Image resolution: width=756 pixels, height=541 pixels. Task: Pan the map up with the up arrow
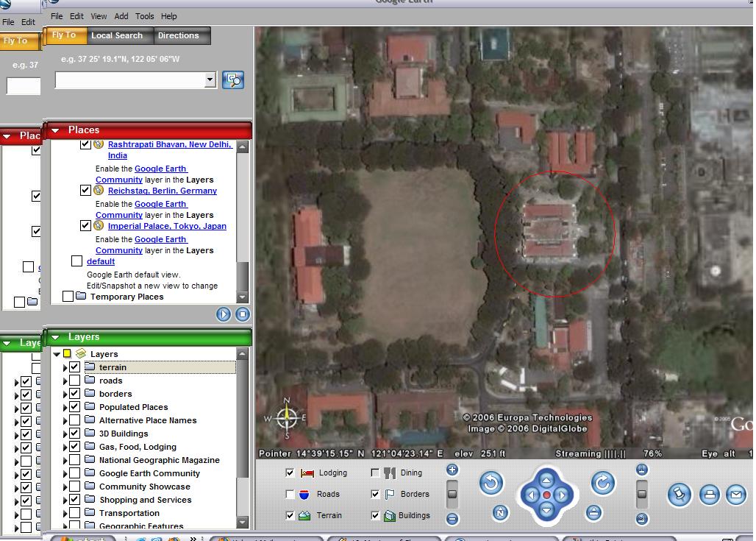tap(546, 480)
